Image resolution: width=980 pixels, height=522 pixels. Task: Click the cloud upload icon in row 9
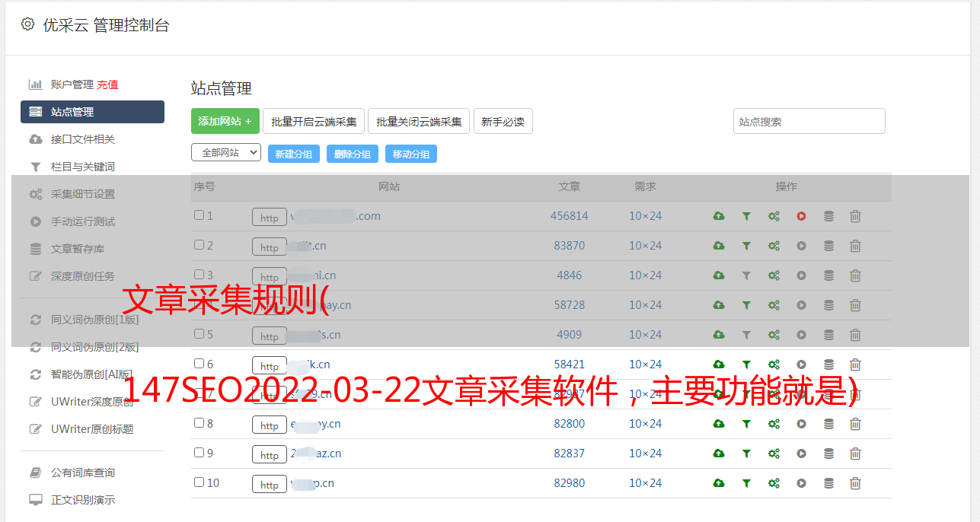pos(719,454)
